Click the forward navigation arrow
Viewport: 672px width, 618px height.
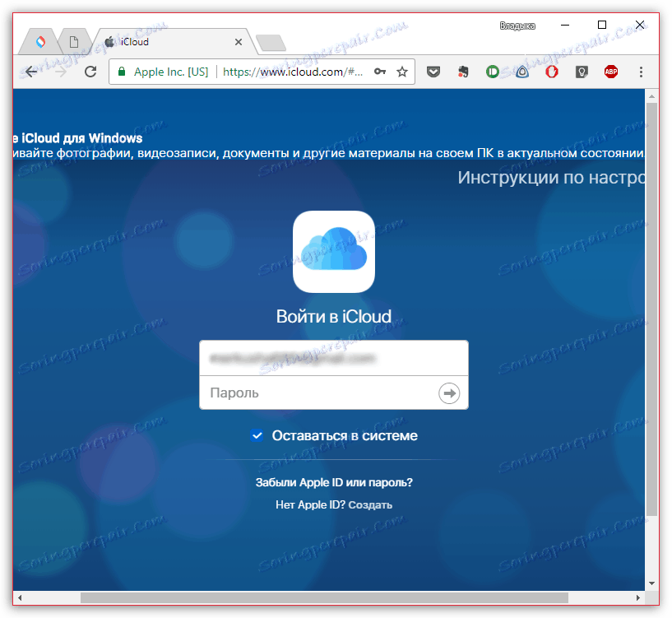[60, 72]
